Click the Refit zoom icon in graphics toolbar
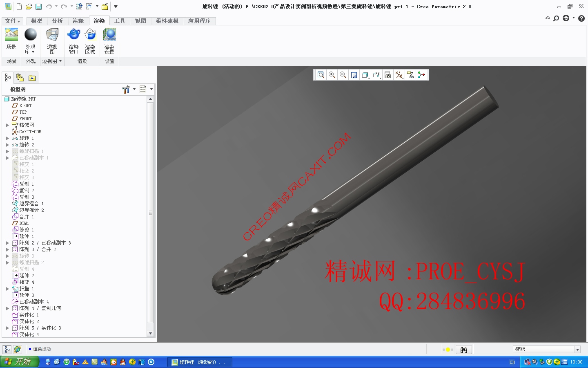588x368 pixels. (321, 75)
